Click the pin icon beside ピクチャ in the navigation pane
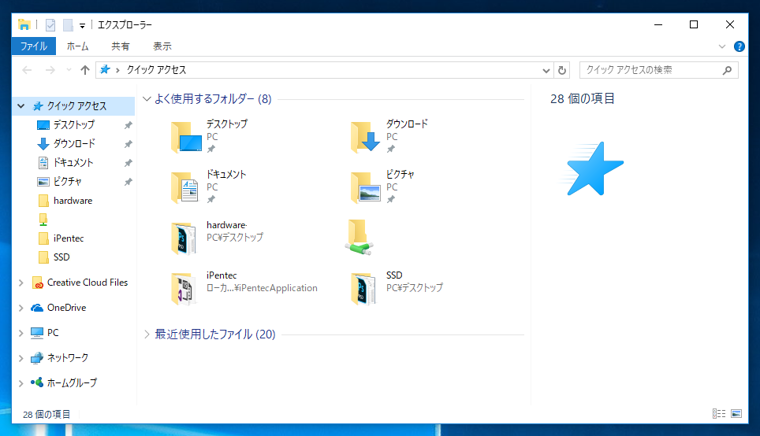Screen dimensions: 760x436 (128, 182)
